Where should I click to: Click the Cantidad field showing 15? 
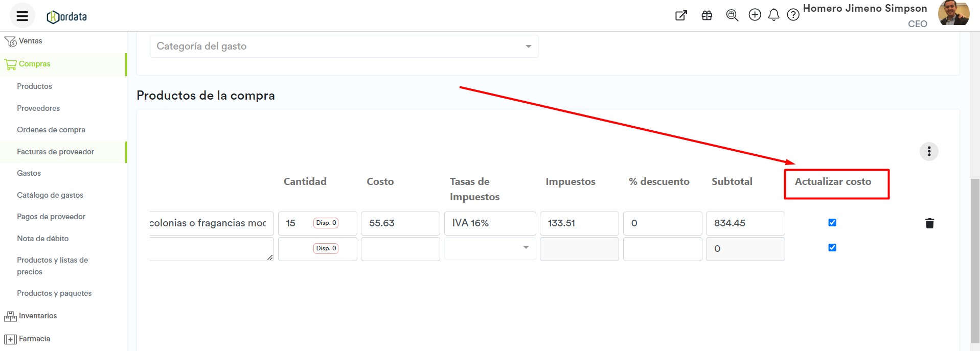pos(297,223)
